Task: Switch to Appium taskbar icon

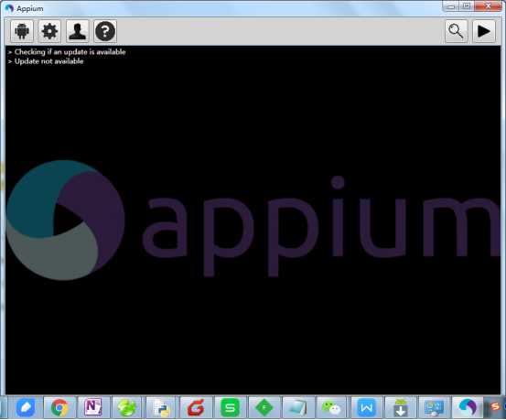Action: [468, 407]
